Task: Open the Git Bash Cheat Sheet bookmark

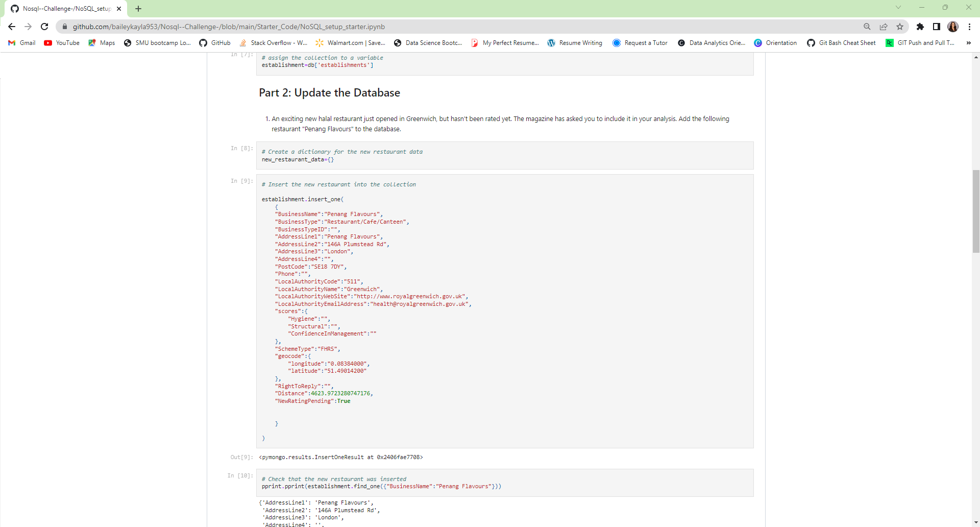Action: [841, 43]
